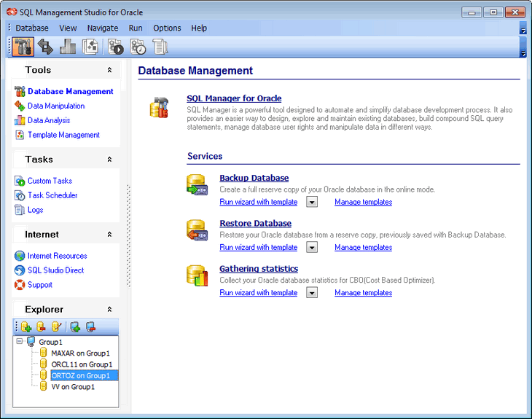Click the Backup Database heading link
Viewport: 532px width, 419px height.
[x=254, y=178]
